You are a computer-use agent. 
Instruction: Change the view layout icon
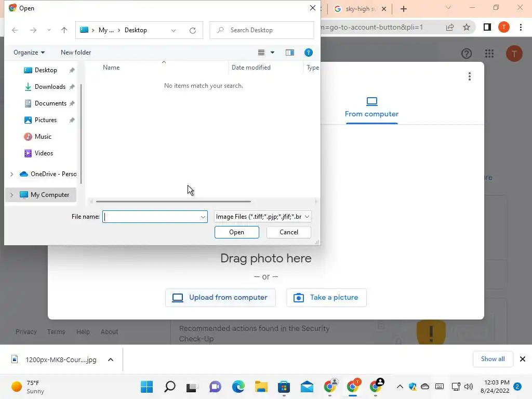click(261, 52)
